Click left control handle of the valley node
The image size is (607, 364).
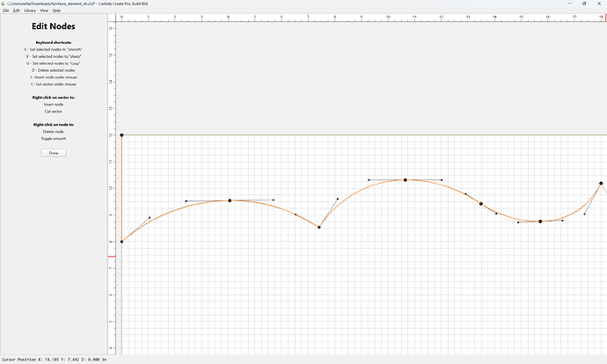pyautogui.click(x=518, y=222)
